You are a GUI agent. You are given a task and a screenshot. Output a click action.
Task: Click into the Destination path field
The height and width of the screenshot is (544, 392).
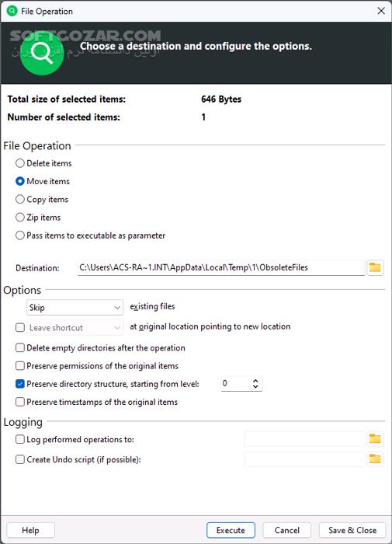(x=221, y=267)
